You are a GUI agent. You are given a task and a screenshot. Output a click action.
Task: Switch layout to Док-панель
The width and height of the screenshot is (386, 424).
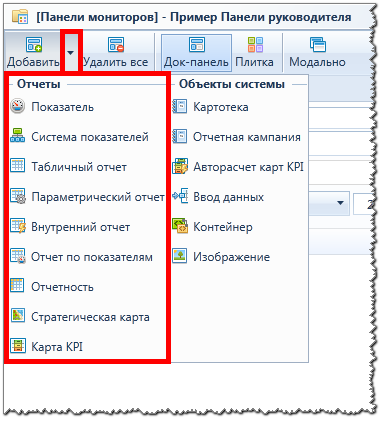[197, 53]
